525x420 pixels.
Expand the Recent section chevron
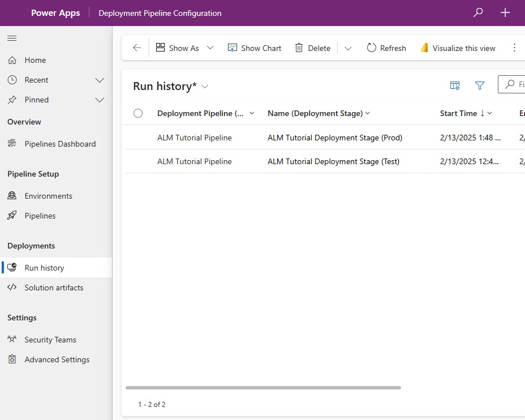pyautogui.click(x=100, y=80)
